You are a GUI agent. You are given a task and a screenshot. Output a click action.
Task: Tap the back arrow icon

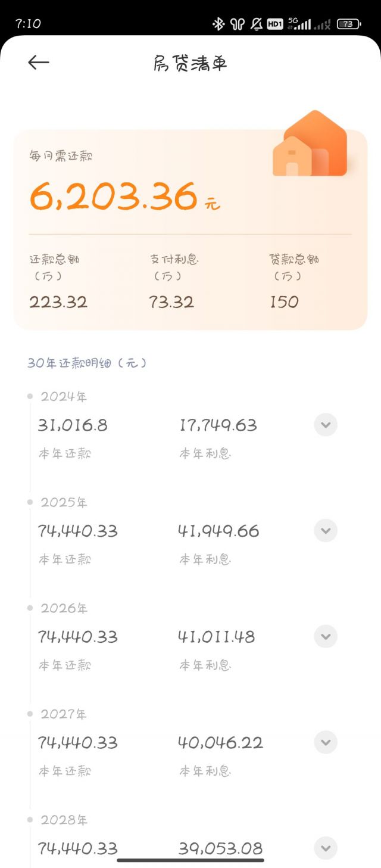(39, 63)
